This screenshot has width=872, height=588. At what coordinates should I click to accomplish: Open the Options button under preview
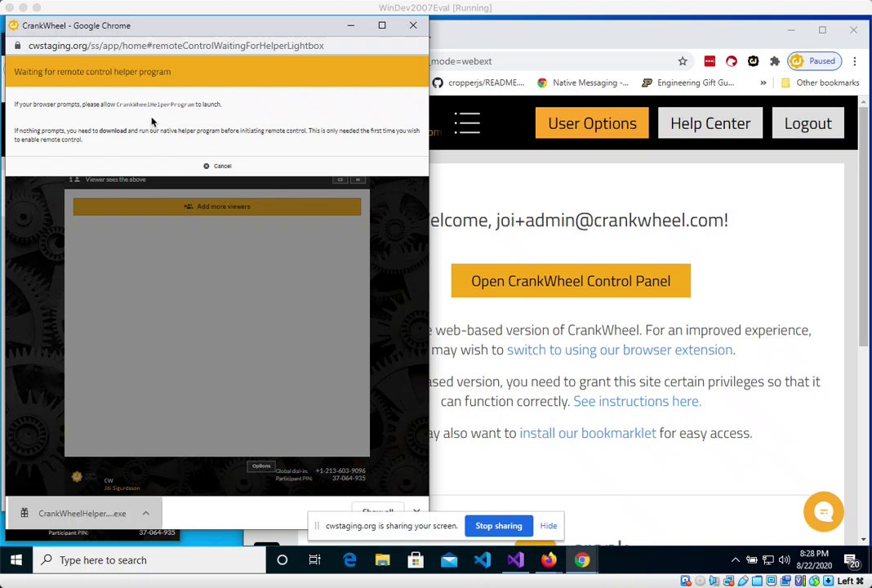(x=260, y=466)
